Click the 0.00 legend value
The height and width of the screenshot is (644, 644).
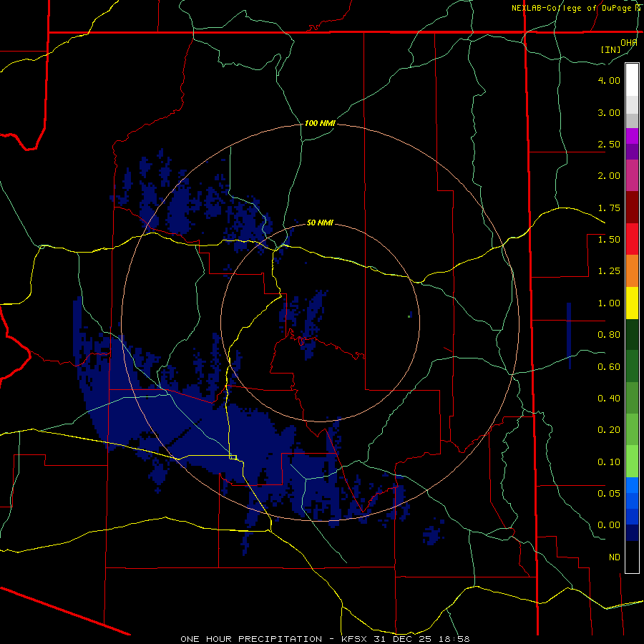(609, 525)
